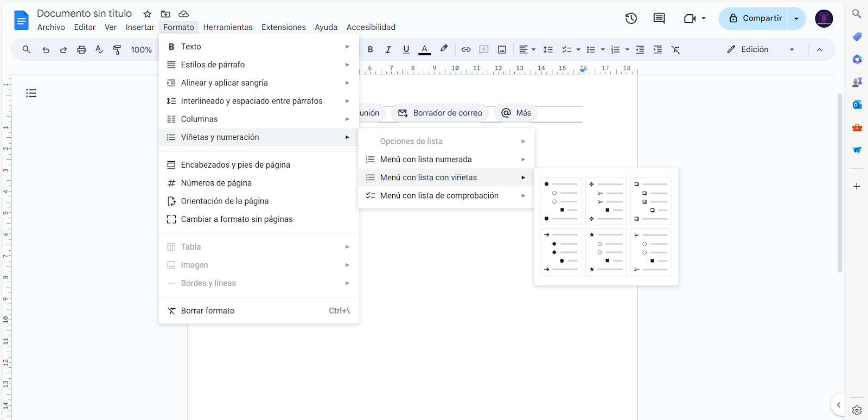868x420 pixels.
Task: Select Encabezados y pies de página
Action: 259,165
